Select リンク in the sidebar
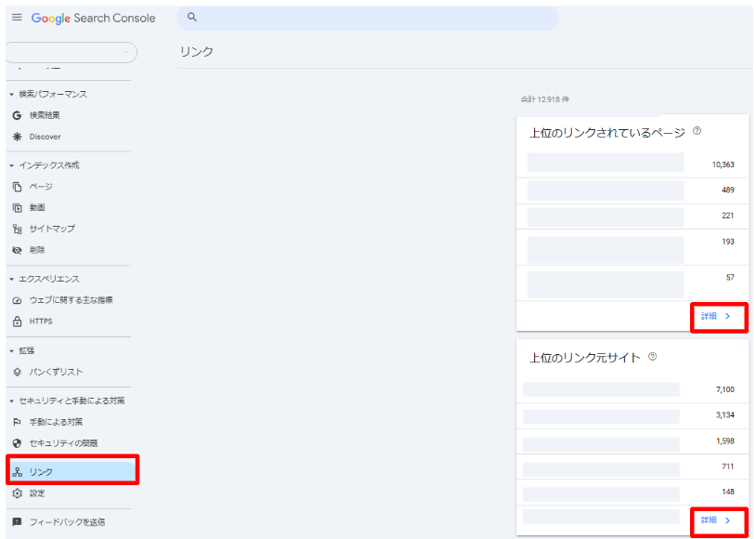 pyautogui.click(x=41, y=472)
